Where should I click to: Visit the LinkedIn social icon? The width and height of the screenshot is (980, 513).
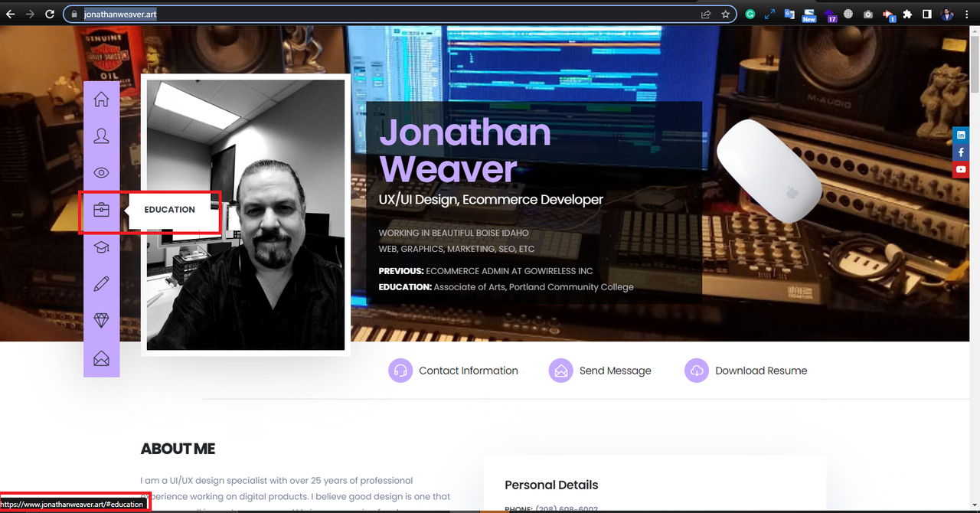tap(961, 135)
